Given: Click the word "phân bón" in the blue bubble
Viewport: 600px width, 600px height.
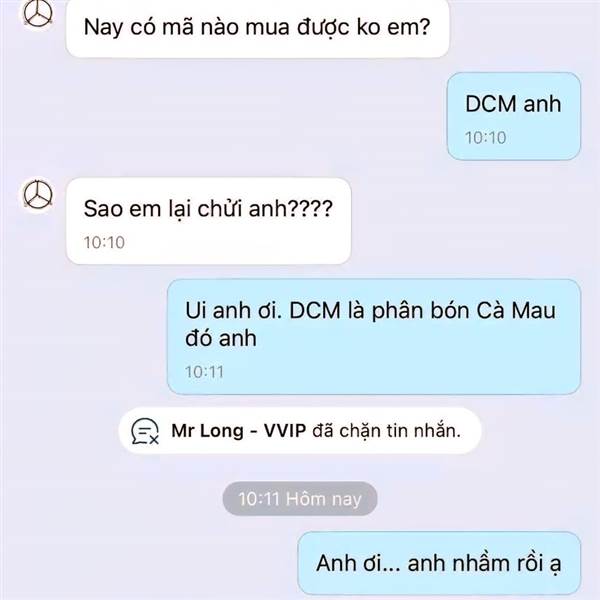Looking at the screenshot, I should (420, 311).
